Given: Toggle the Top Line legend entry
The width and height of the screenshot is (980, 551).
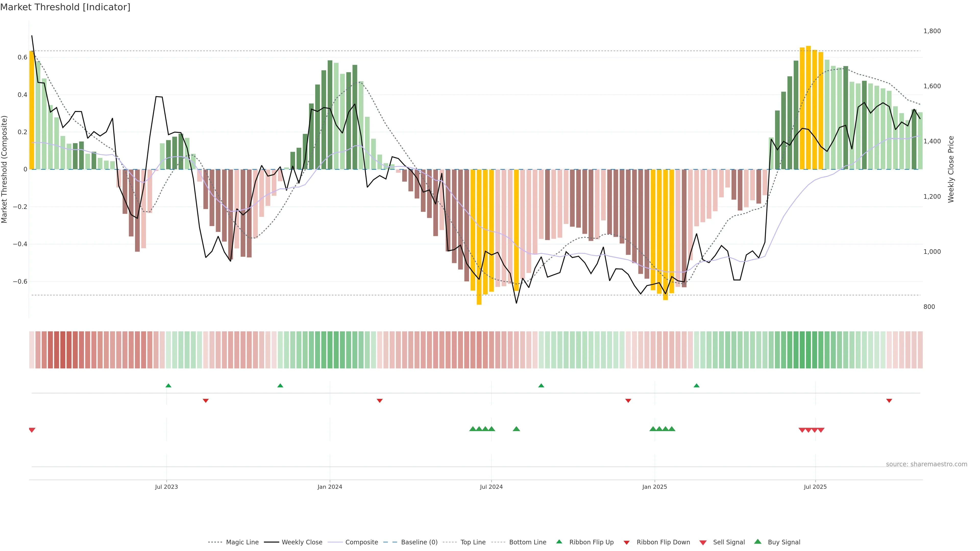Looking at the screenshot, I should 473,542.
